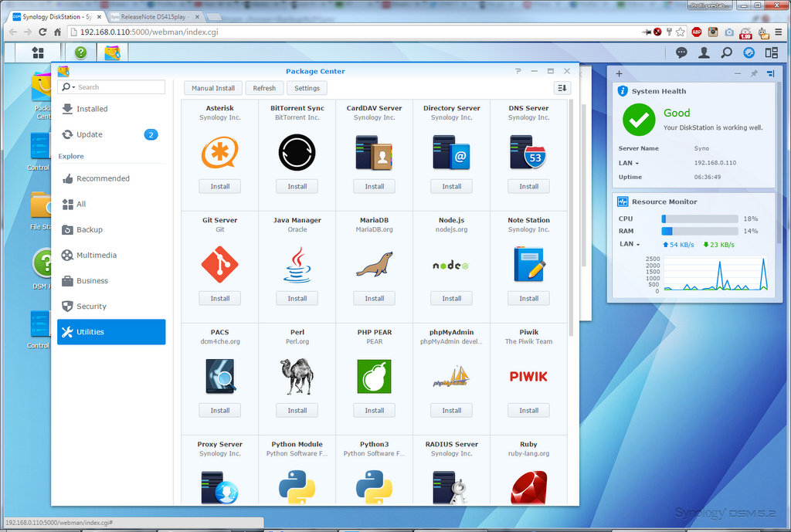
Task: Select the All packages category
Action: click(x=111, y=204)
